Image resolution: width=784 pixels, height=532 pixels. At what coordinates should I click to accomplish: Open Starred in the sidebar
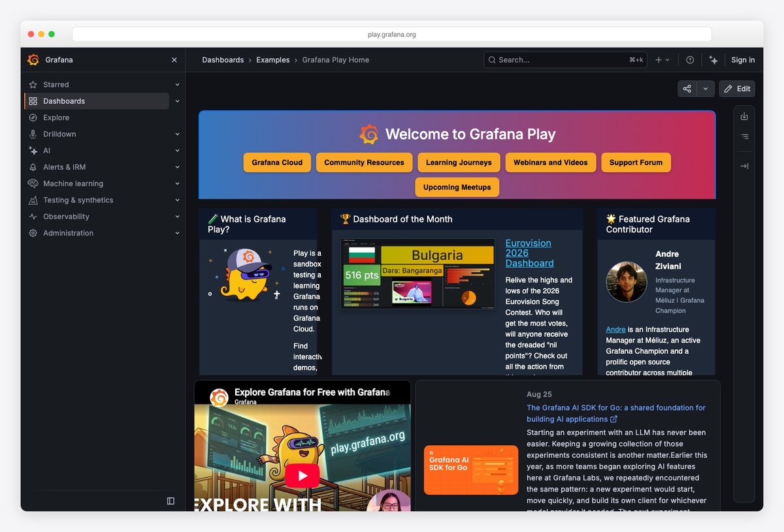(56, 85)
